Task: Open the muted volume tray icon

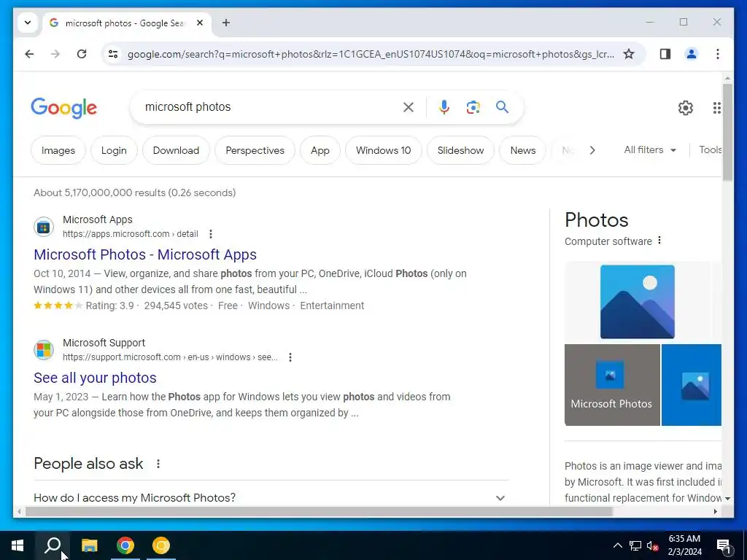Action: pos(652,545)
